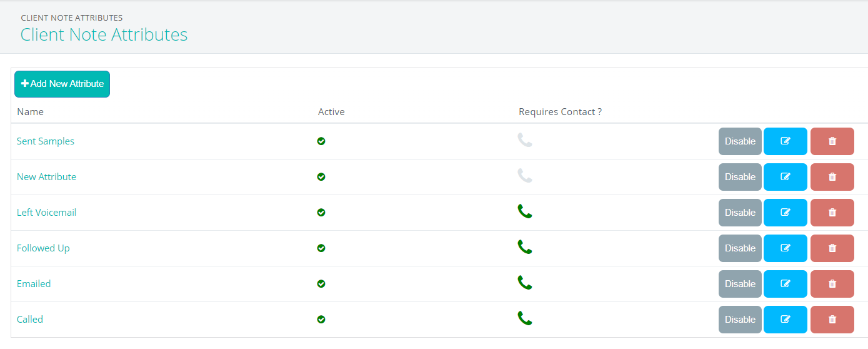Screen dimensions: 868x349
Task: Delete the New Attribute row via trash icon
Action: [832, 177]
